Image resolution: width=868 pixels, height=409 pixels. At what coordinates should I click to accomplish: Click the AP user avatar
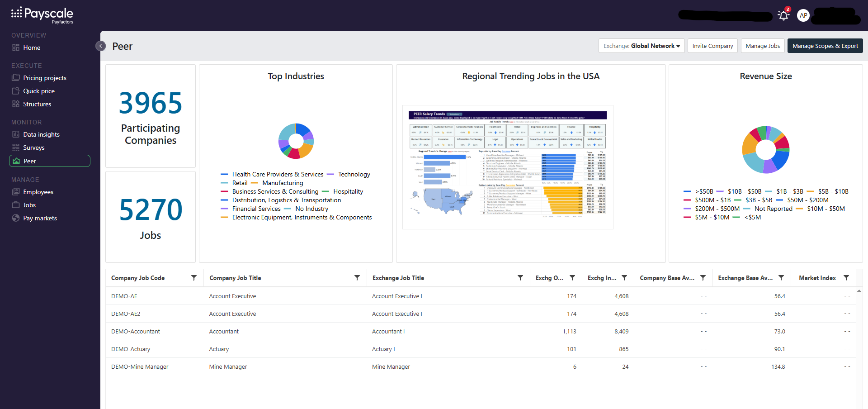pyautogui.click(x=803, y=15)
